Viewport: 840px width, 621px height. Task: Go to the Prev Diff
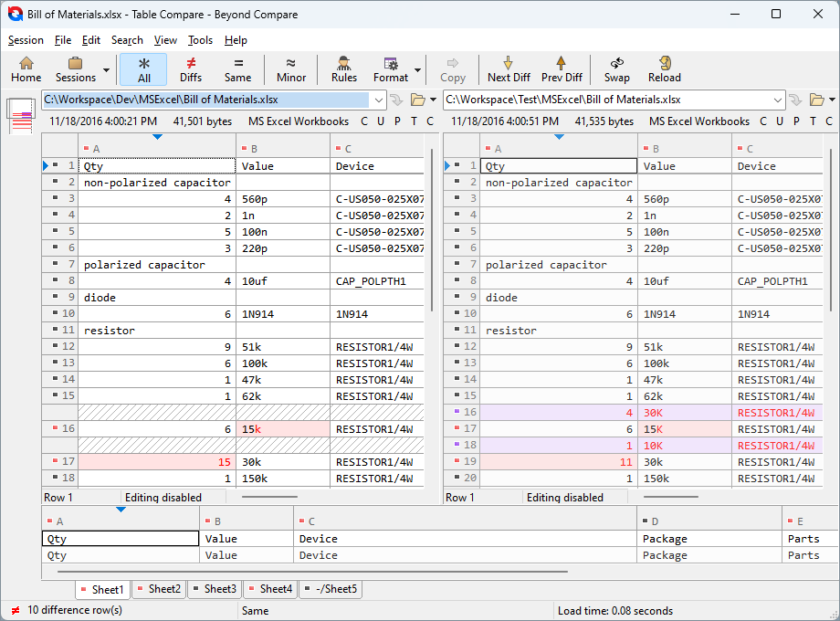coord(562,69)
